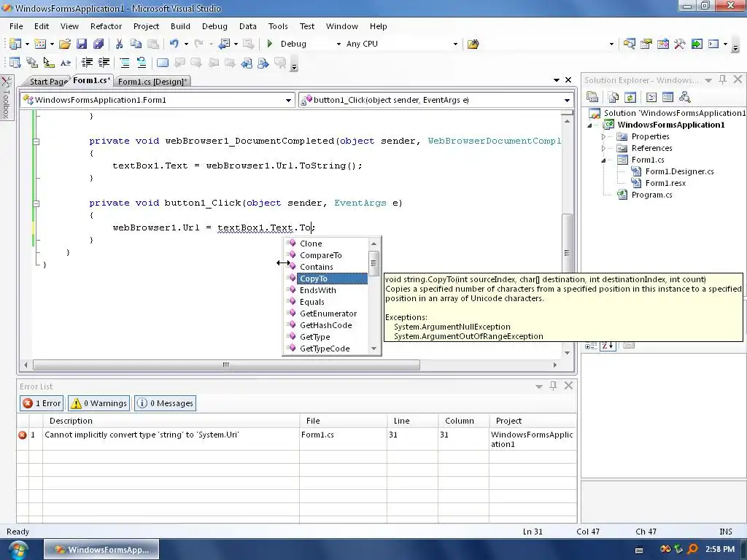Click Display an Object Member List icon
This screenshot has width=747, height=560.
[15, 63]
